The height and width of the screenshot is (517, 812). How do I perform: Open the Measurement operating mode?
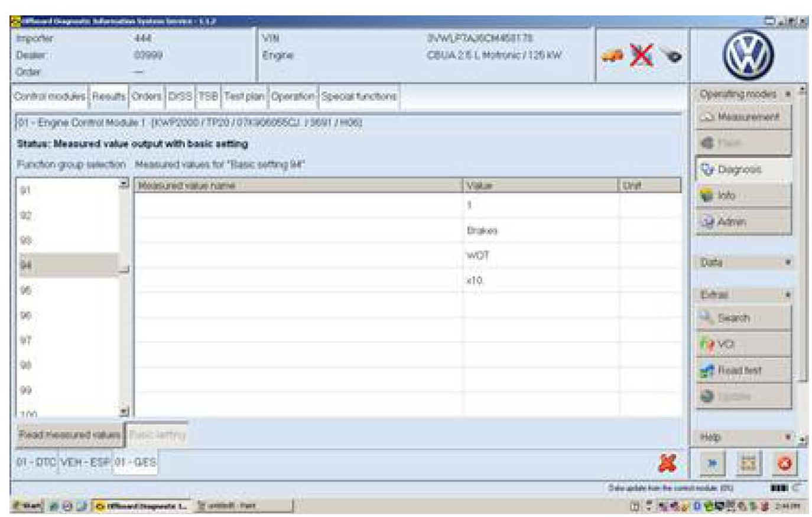click(743, 117)
